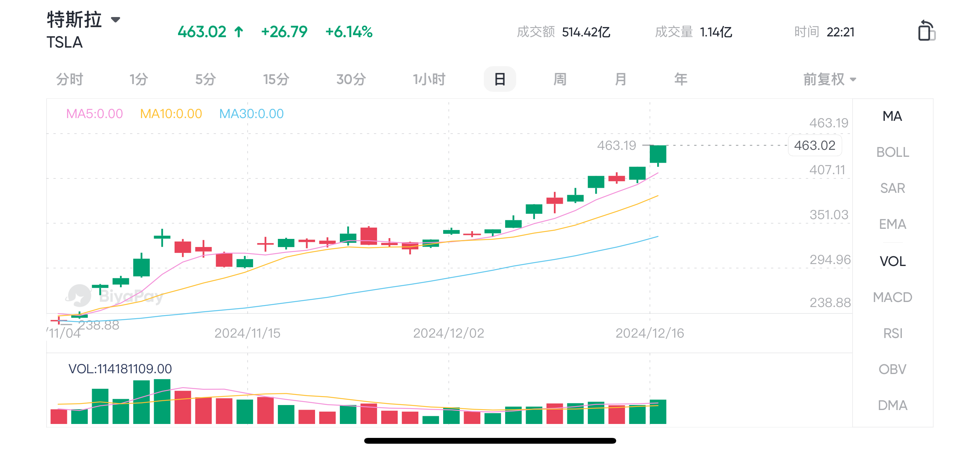
Task: Expand the 前复权 adjustment dropdown
Action: [830, 79]
